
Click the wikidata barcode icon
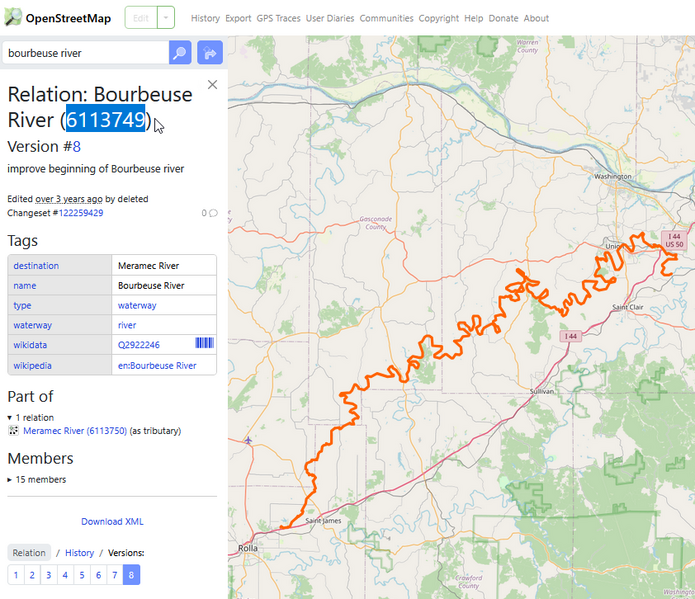point(204,344)
